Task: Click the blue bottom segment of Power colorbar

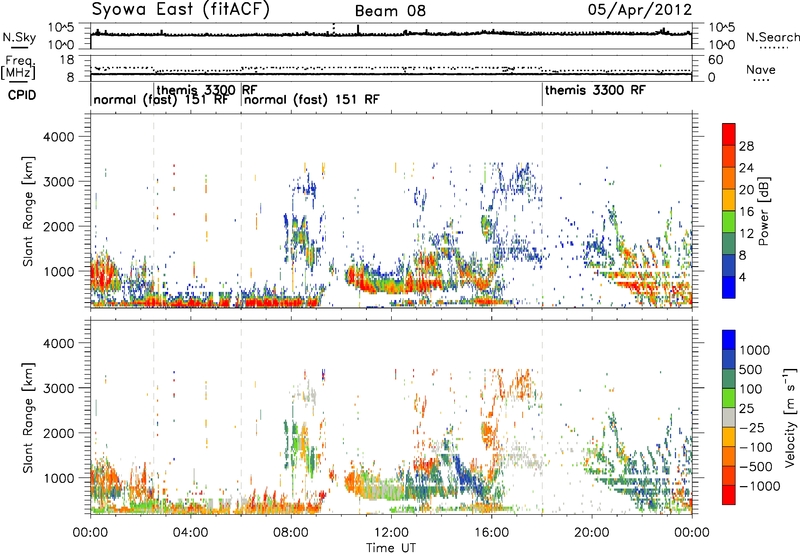Action: tap(729, 287)
